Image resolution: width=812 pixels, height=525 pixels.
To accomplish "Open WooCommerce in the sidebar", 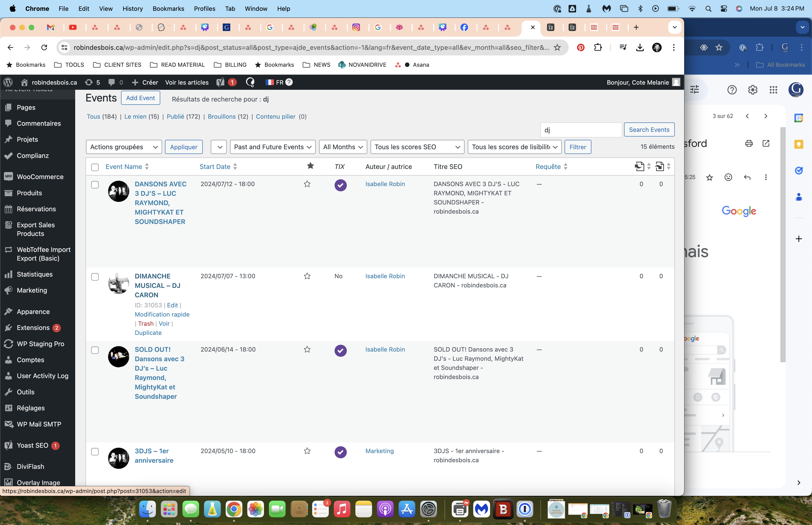I will pyautogui.click(x=40, y=176).
